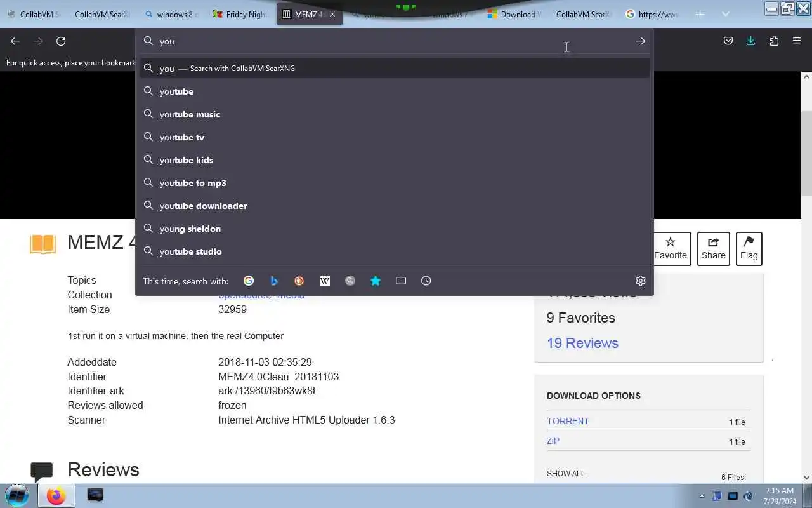Close the MEMZ tab
This screenshot has width=812, height=508.
point(332,14)
